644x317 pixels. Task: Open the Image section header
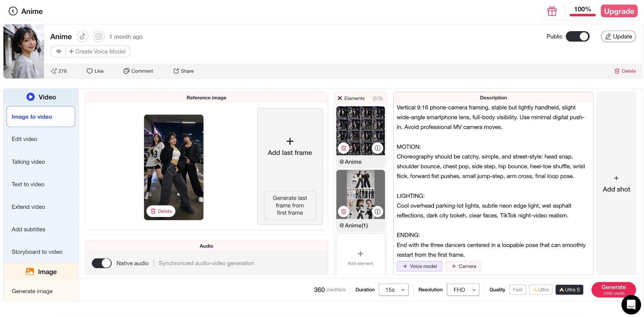(41, 272)
